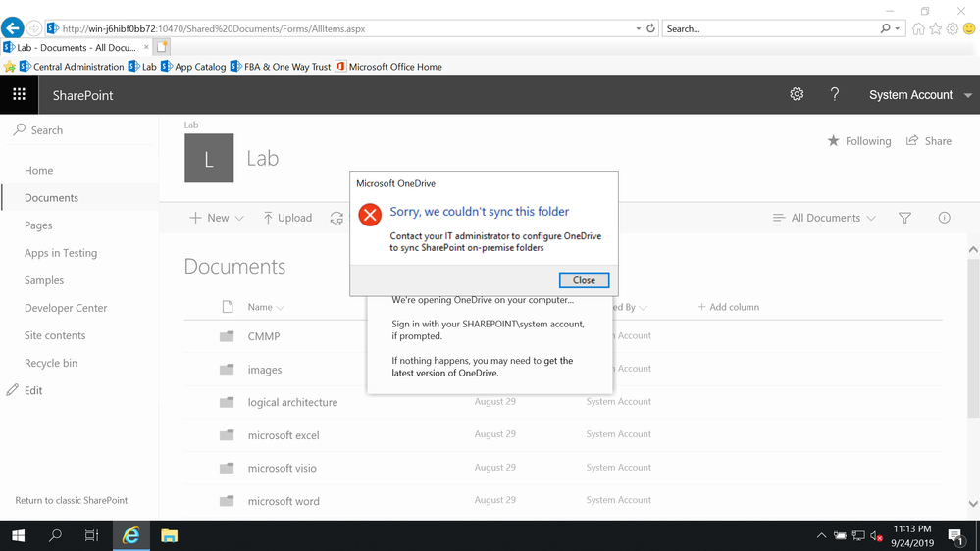
Task: Select Documents in the left navigation
Action: pos(51,197)
